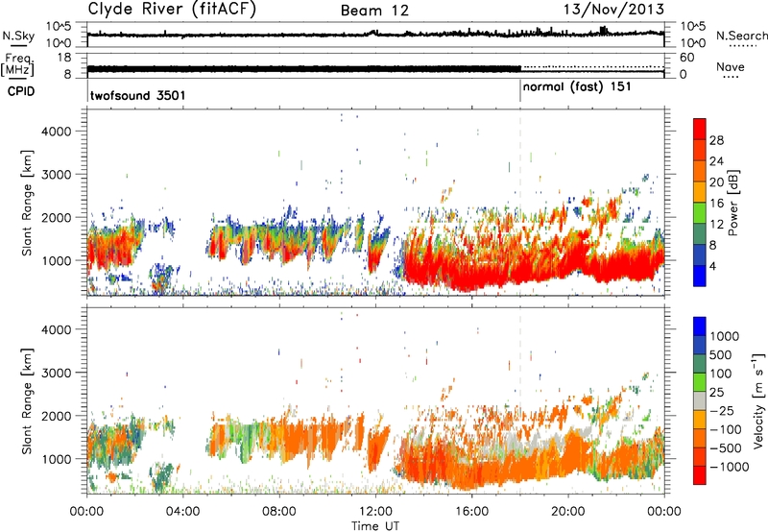This screenshot has height=532, width=768.
Task: Click the dotted line sample under 'N.Search'
Action: click(x=742, y=46)
